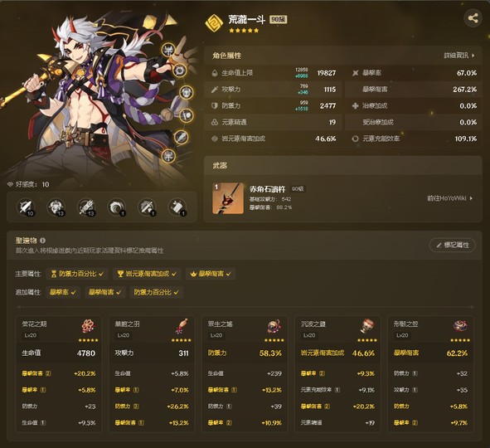Image resolution: width=490 pixels, height=448 pixels.
Task: Click the info icon next to 聖遺物
Action: click(43, 241)
